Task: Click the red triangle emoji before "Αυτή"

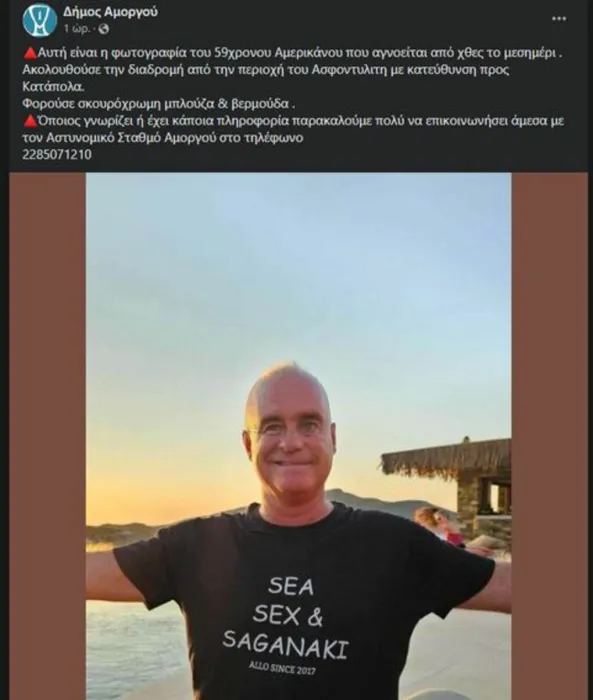Action: coord(29,53)
